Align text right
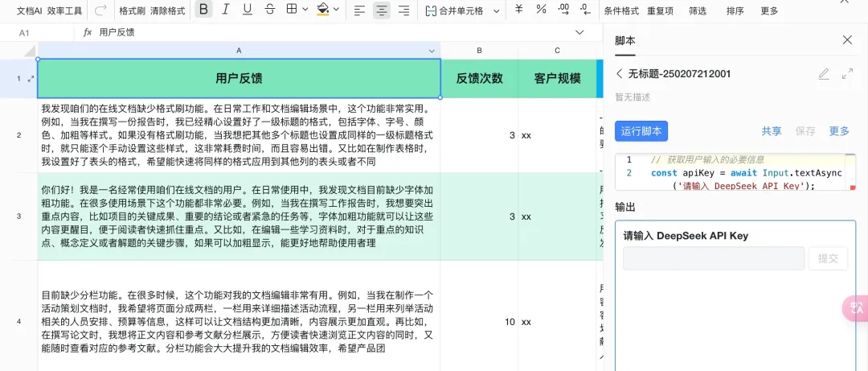 404,10
